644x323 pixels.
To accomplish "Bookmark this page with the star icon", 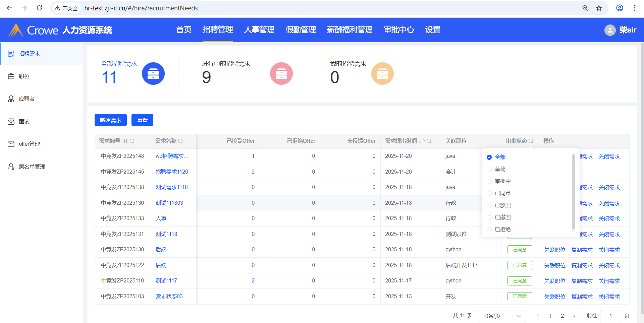I will [x=599, y=8].
